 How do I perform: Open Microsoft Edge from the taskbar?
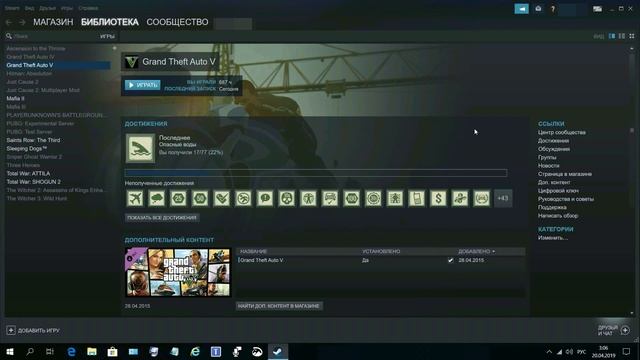click(71, 352)
